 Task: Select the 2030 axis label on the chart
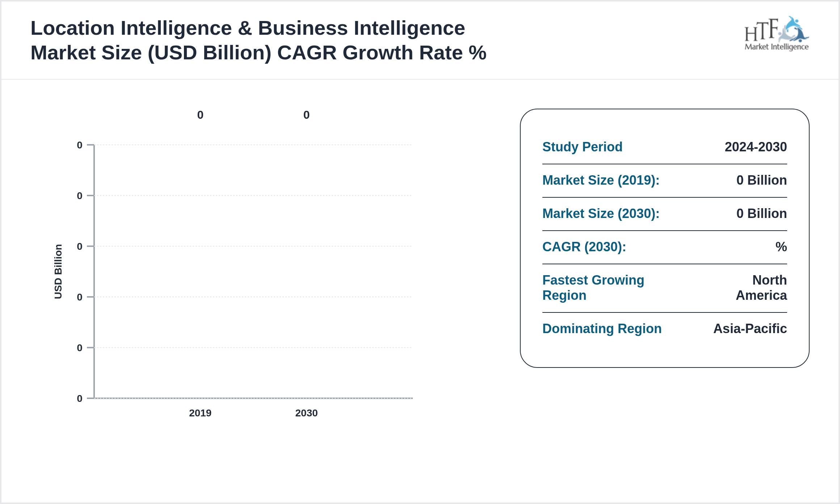coord(307,413)
